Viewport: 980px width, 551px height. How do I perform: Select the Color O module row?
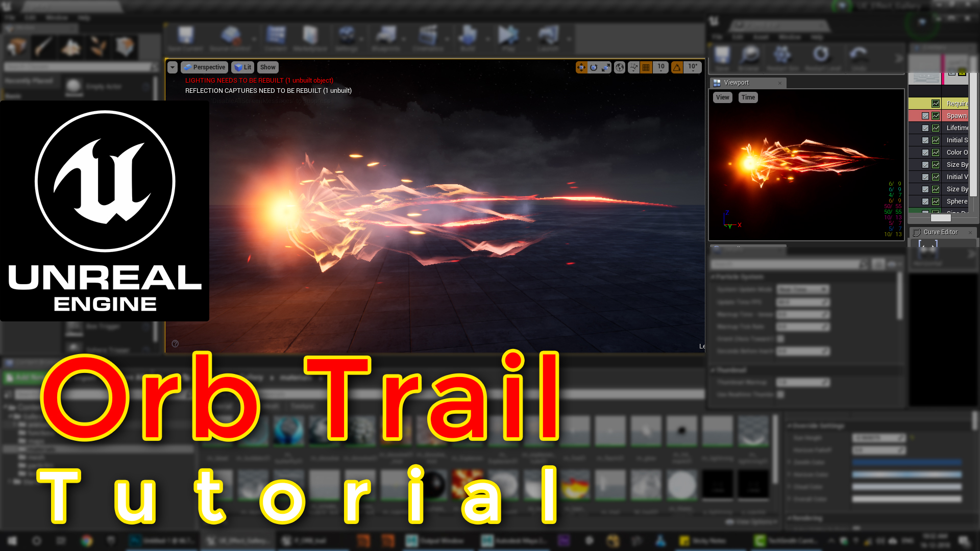939,153
